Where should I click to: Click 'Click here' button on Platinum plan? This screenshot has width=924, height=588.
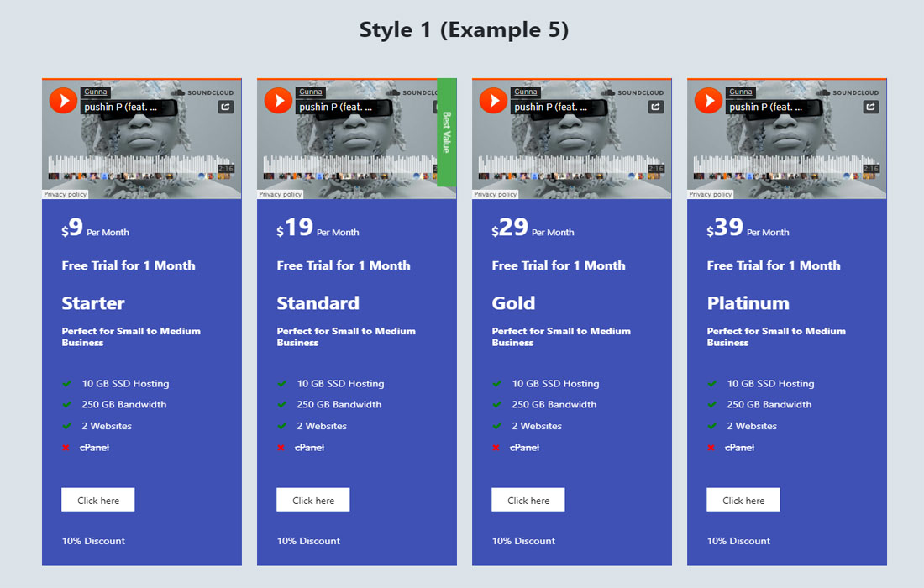743,500
